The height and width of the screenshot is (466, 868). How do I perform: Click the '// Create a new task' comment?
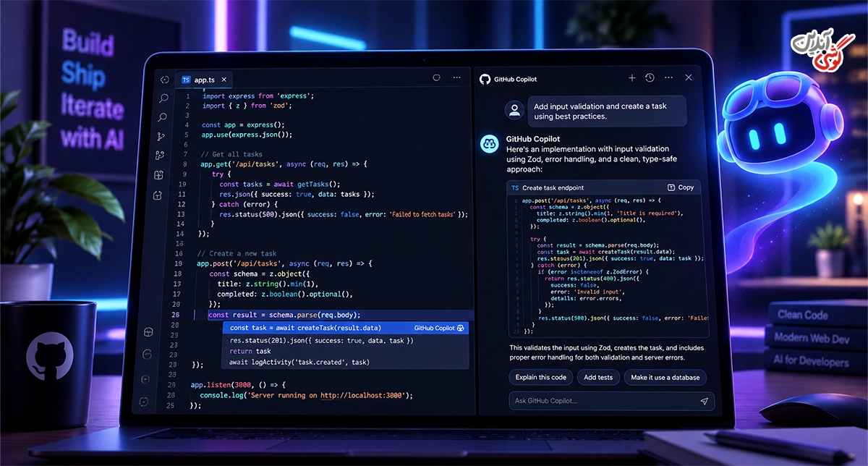(237, 254)
